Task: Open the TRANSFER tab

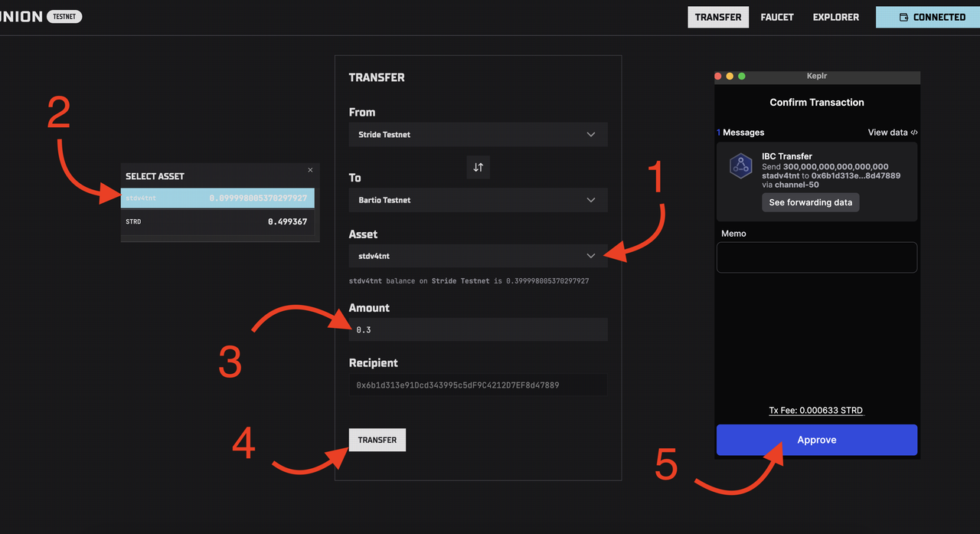Action: coord(718,17)
